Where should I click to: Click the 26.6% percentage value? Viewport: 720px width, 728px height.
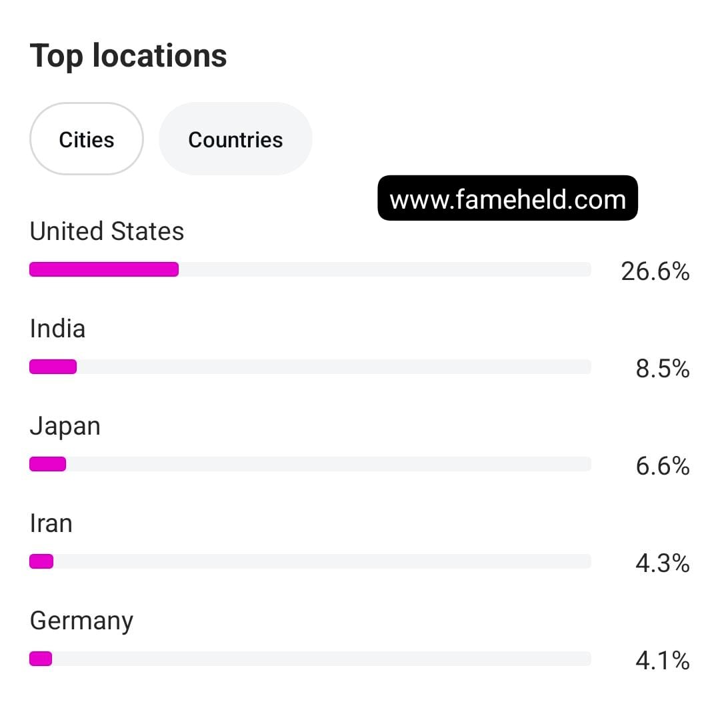coord(655,271)
